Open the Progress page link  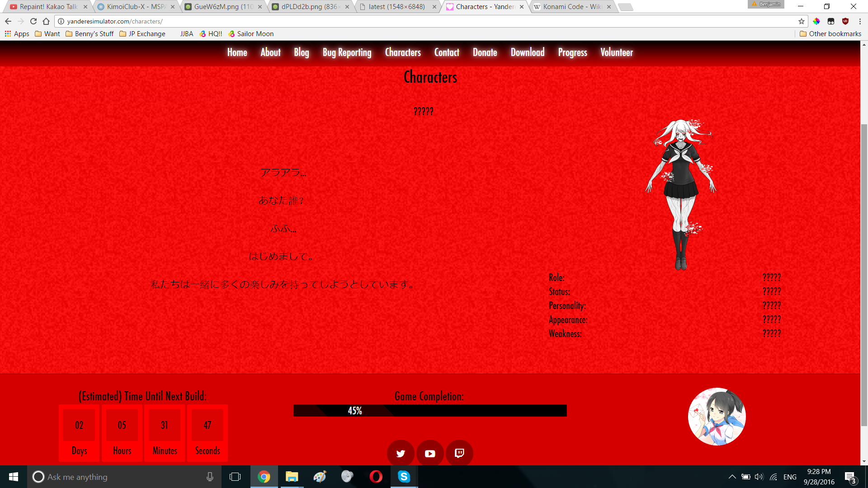tap(572, 52)
